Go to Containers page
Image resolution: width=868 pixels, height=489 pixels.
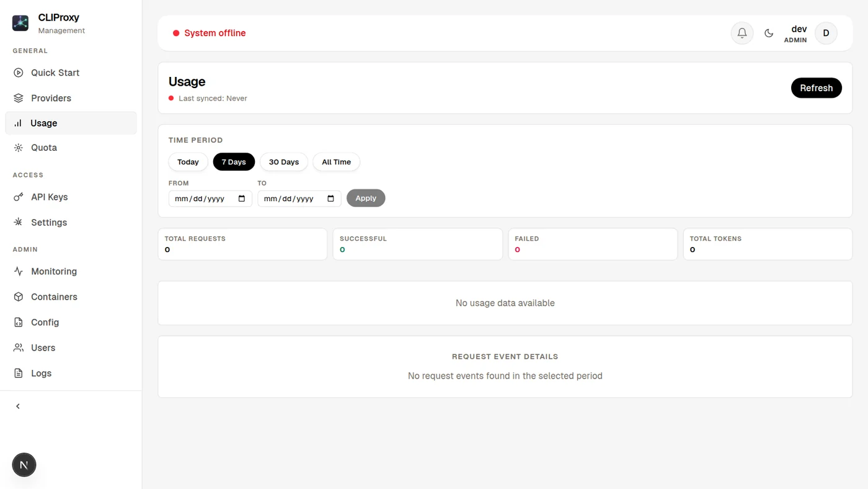point(71,297)
